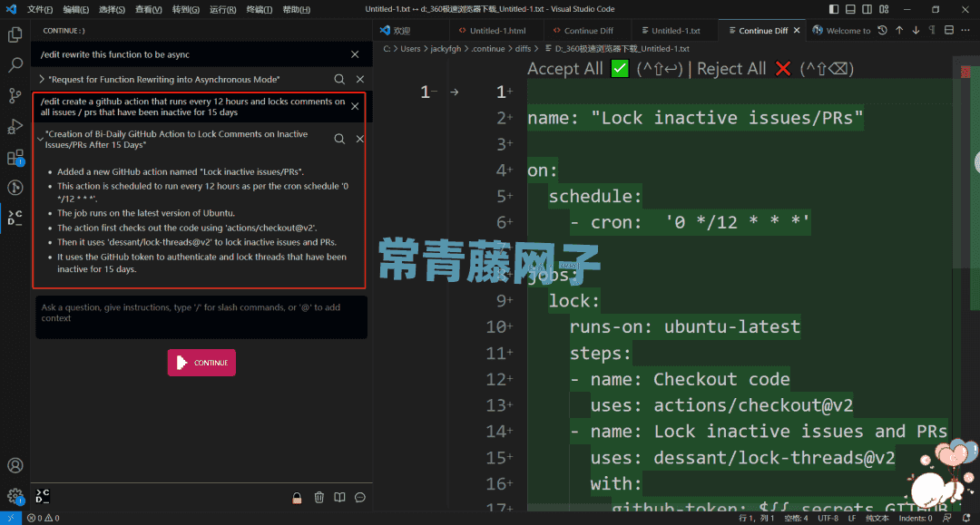Focus the 'Ask a question' input box
The image size is (980, 525).
pyautogui.click(x=201, y=317)
